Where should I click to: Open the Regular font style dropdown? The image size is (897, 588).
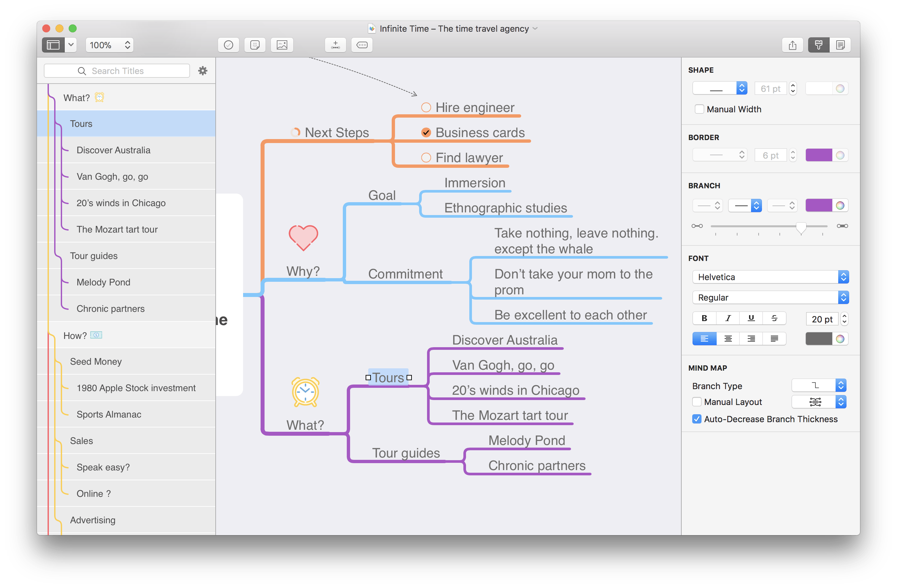pyautogui.click(x=771, y=298)
